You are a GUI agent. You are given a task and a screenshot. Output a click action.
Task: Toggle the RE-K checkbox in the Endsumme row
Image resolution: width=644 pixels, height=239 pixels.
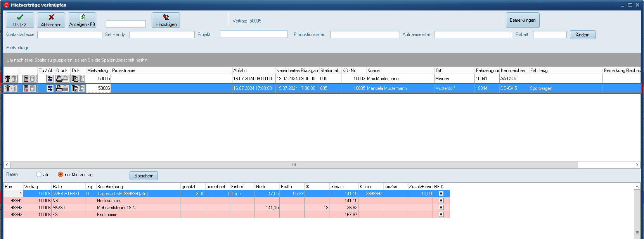pyautogui.click(x=441, y=215)
